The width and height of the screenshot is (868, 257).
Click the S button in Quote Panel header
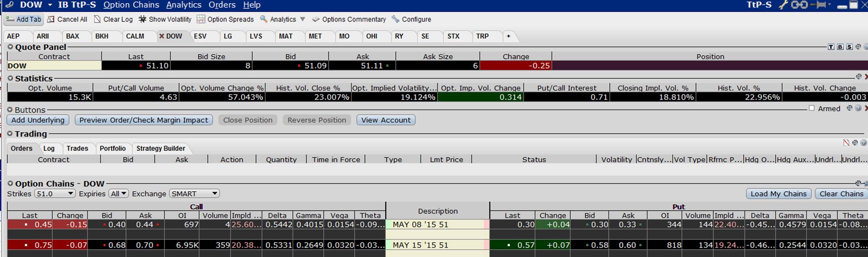tap(849, 47)
